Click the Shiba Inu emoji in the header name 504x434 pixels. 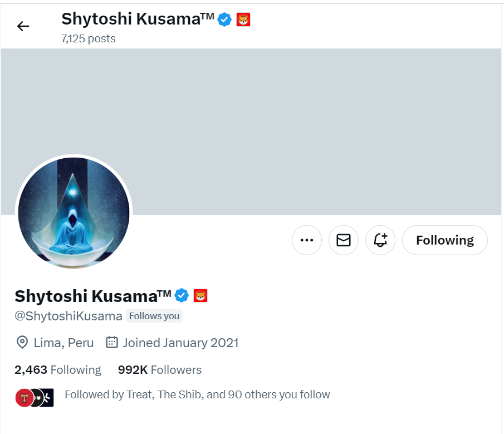(243, 18)
